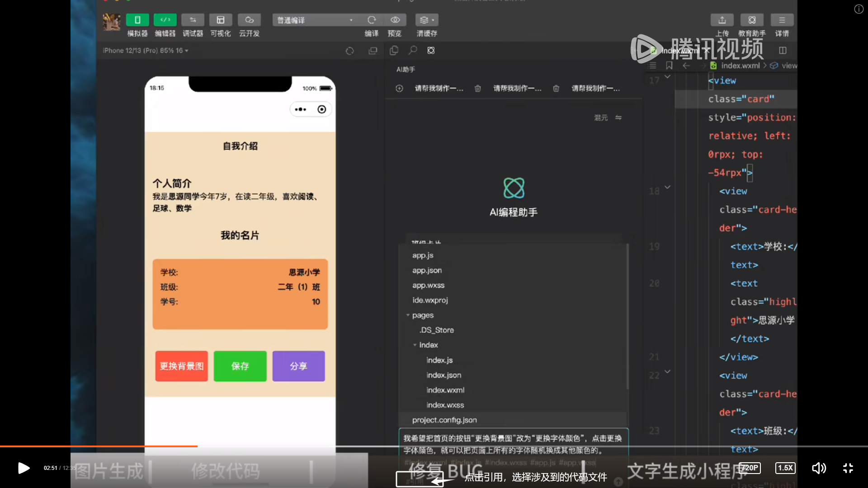Delete the first chat with trash icon
The height and width of the screenshot is (488, 868).
tap(478, 89)
